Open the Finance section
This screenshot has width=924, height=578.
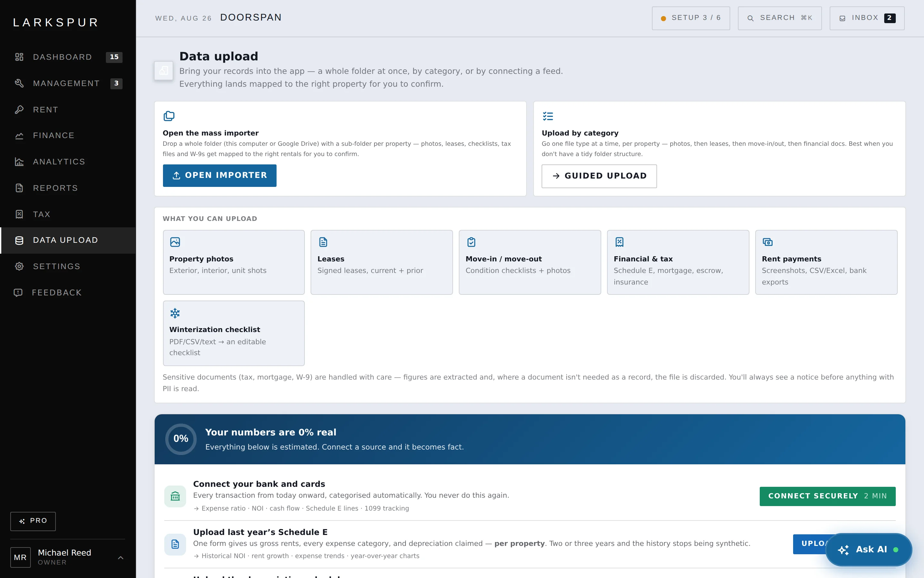click(x=68, y=136)
